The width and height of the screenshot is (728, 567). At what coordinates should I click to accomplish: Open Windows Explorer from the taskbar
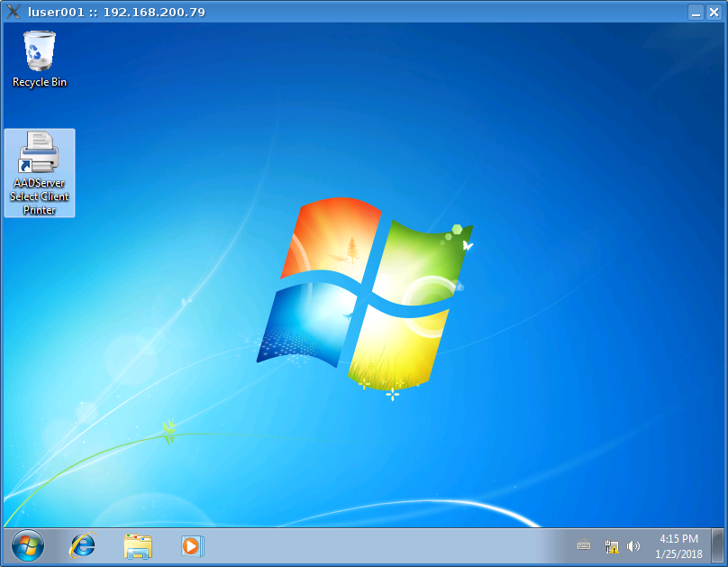pyautogui.click(x=138, y=545)
